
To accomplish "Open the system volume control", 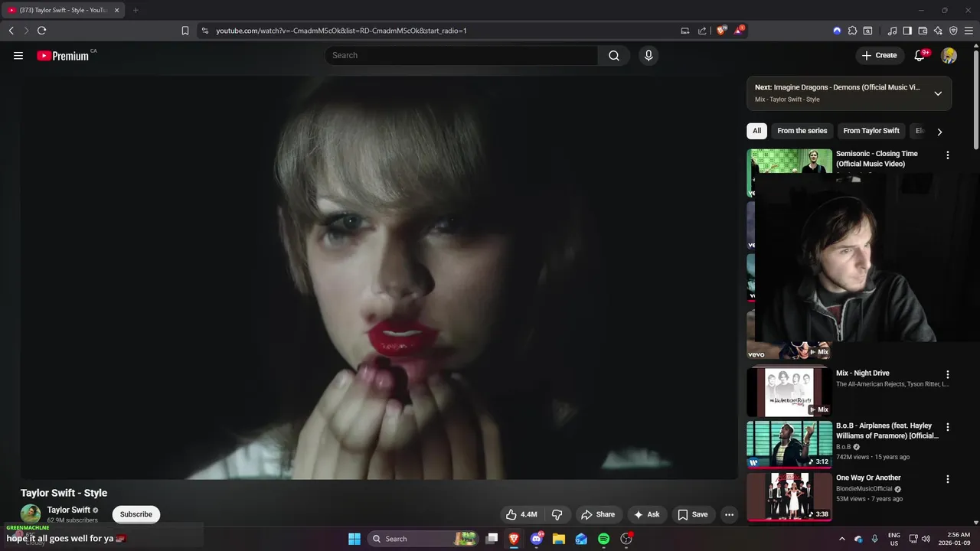I will pyautogui.click(x=926, y=539).
